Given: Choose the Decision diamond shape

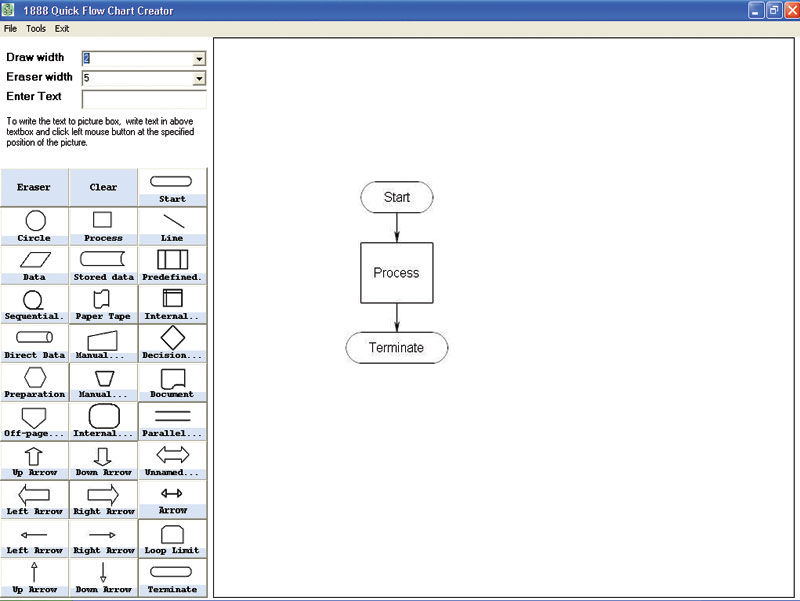Looking at the screenshot, I should [x=172, y=342].
